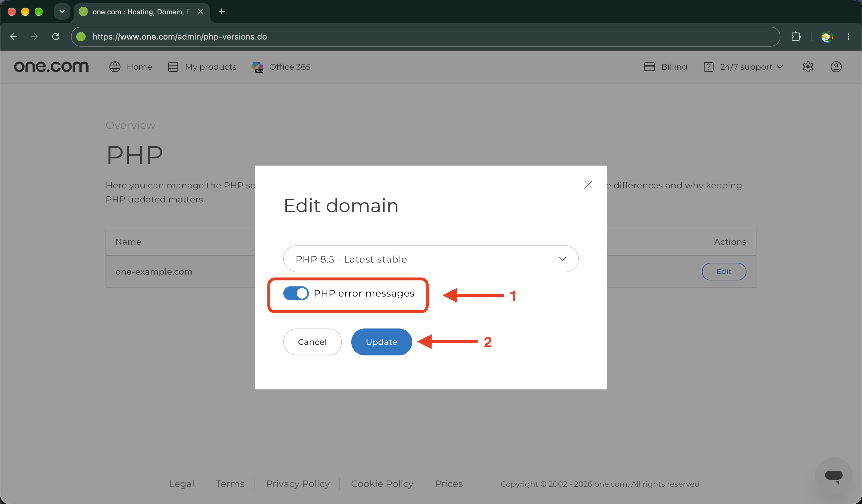Image resolution: width=862 pixels, height=504 pixels.
Task: Click the Name column header
Action: click(128, 242)
